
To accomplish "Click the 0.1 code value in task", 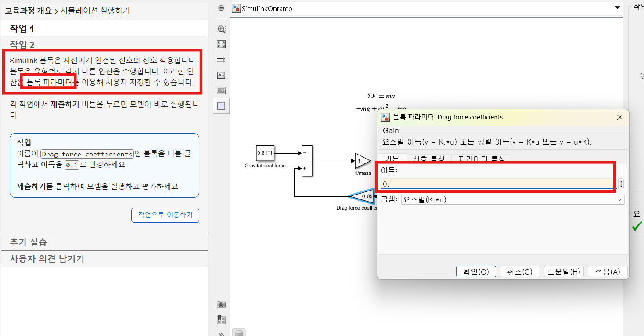I will point(72,166).
